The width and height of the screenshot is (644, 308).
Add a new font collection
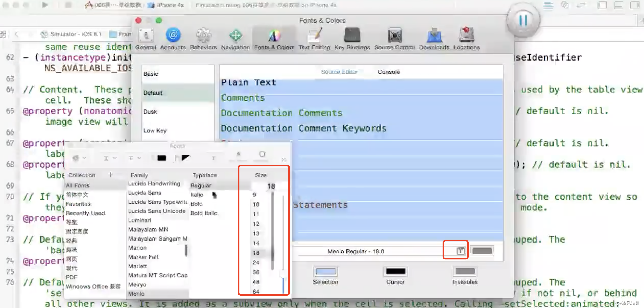coord(111,175)
